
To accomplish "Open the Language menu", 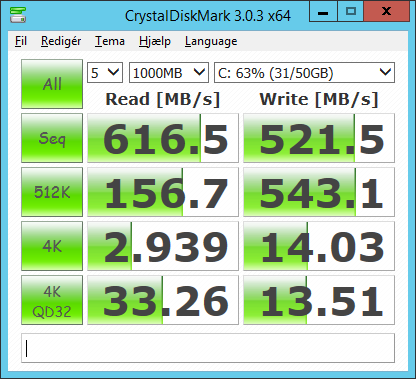I will click(x=211, y=41).
